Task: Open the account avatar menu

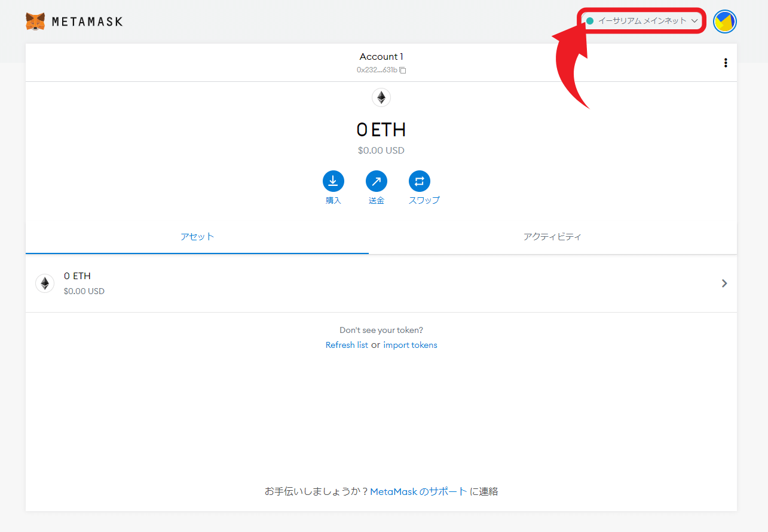Action: 724,22
